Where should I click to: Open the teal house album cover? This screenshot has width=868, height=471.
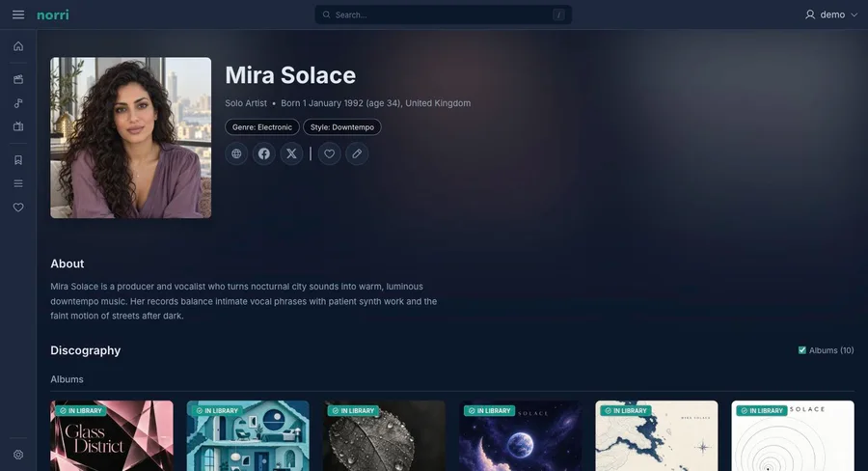point(248,436)
